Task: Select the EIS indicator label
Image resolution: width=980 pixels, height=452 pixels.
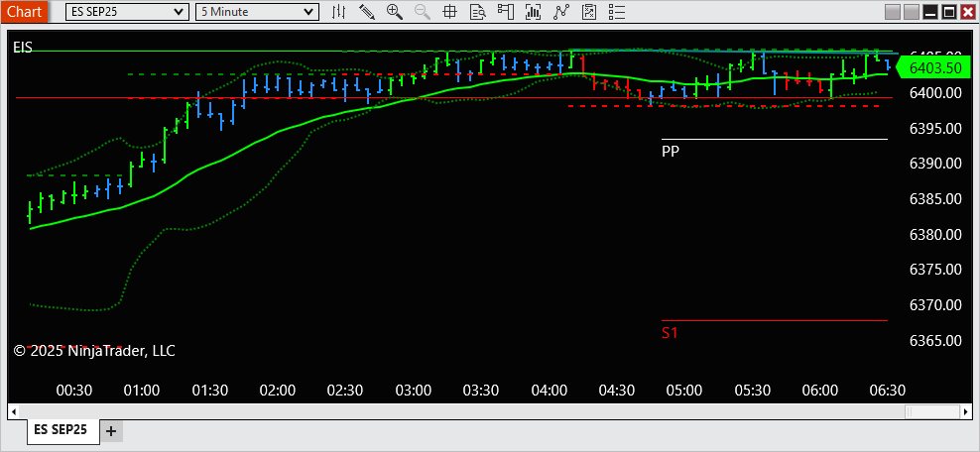Action: pyautogui.click(x=23, y=47)
